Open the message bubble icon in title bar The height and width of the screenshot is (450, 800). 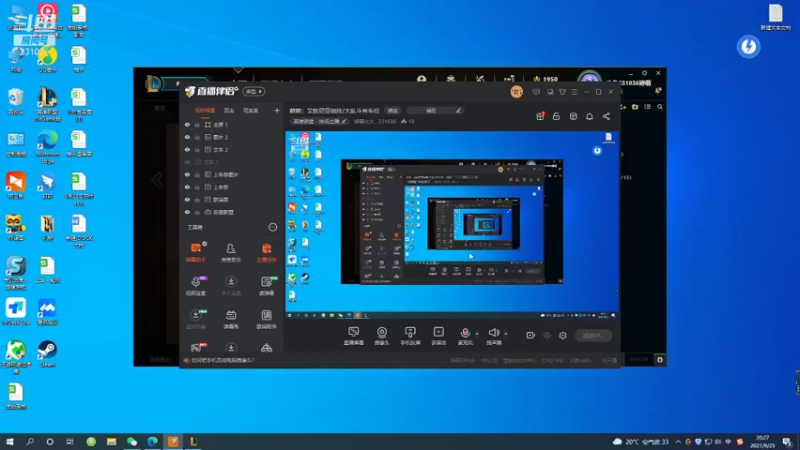pos(536,92)
